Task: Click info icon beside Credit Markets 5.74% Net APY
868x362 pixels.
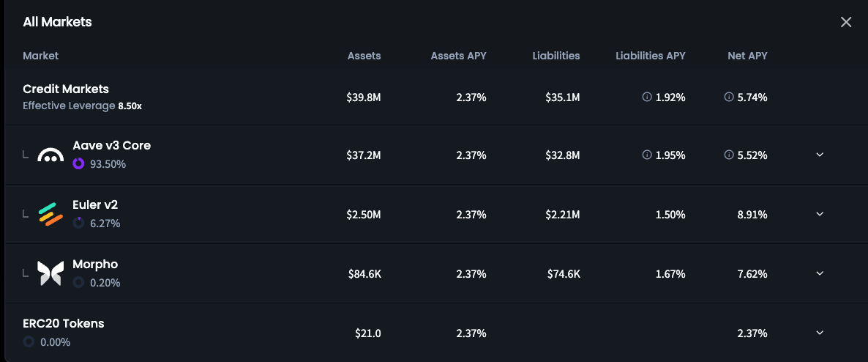Action: click(x=728, y=97)
